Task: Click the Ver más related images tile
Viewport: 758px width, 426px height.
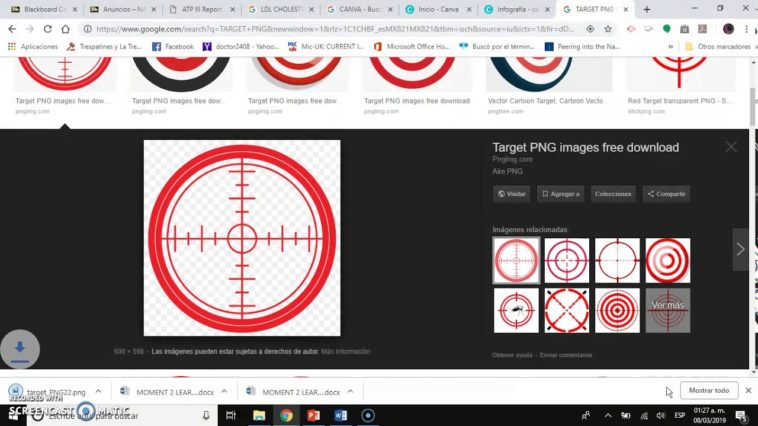Action: (668, 311)
